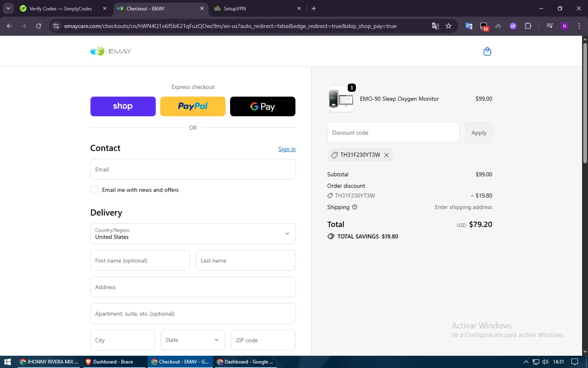Open the tab search dropdown arrow
Viewport: 588px width, 368px height.
click(8, 8)
